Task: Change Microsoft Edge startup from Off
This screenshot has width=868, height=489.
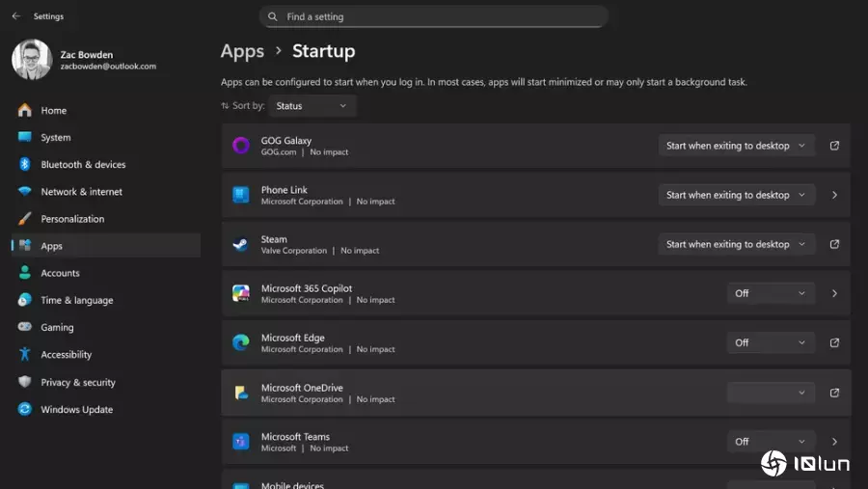Action: pos(770,342)
